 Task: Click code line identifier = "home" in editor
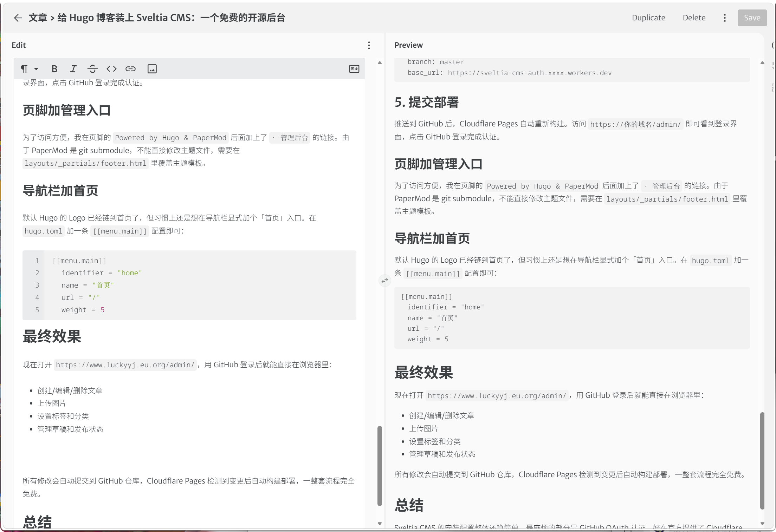tap(102, 273)
